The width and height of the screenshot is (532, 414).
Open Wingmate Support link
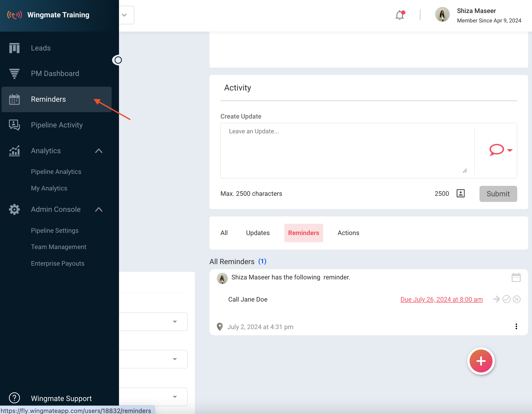61,398
